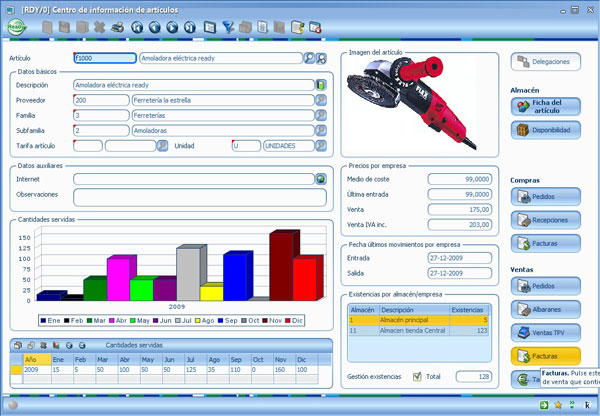
Task: Click the greyed save diskette icon
Action: click(x=64, y=27)
